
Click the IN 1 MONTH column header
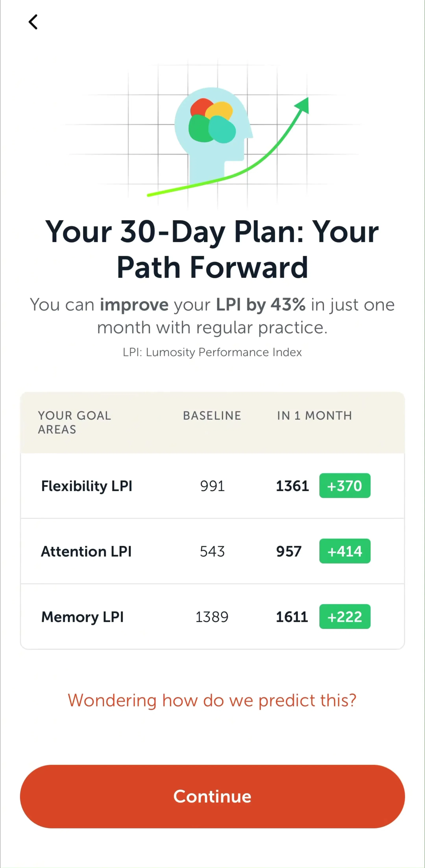coord(314,415)
